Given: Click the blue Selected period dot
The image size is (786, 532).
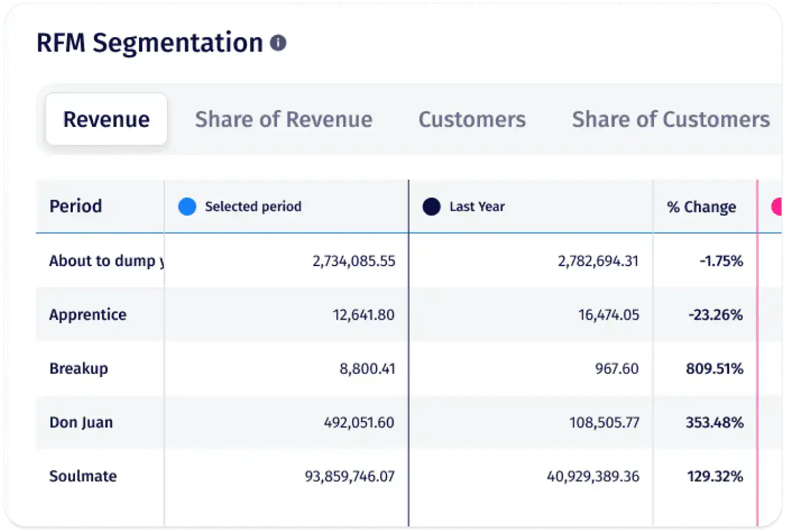Looking at the screenshot, I should 187,206.
